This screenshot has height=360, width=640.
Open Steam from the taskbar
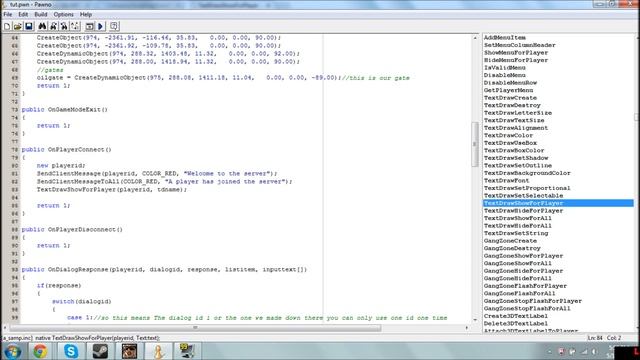pyautogui.click(x=100, y=351)
